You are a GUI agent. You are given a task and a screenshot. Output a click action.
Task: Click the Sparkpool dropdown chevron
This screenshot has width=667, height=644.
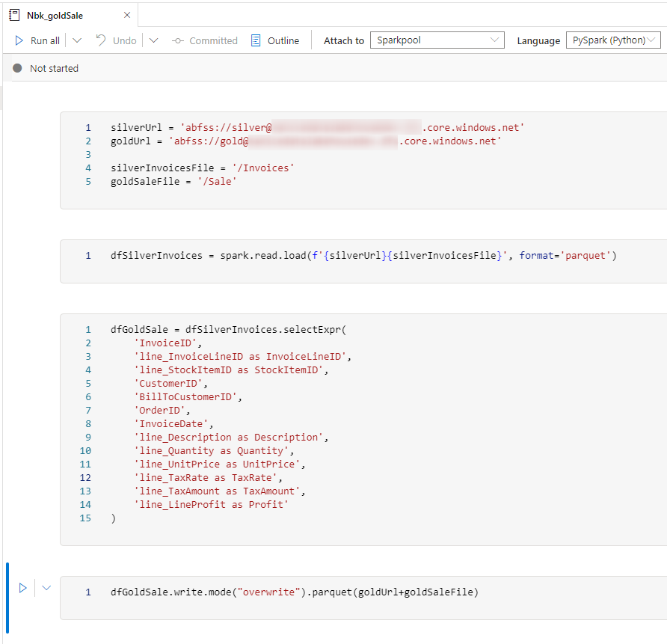tap(494, 40)
